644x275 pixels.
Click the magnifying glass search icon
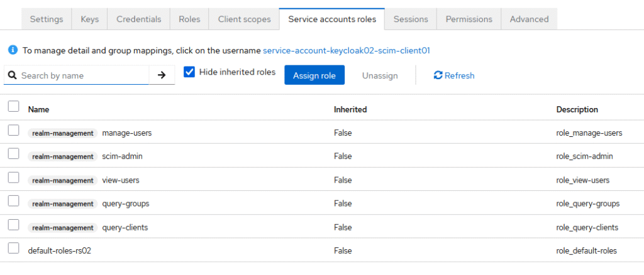[12, 75]
